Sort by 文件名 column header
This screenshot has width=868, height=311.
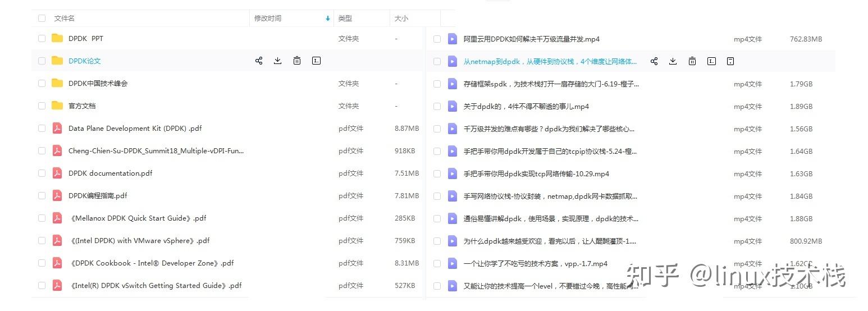point(65,18)
